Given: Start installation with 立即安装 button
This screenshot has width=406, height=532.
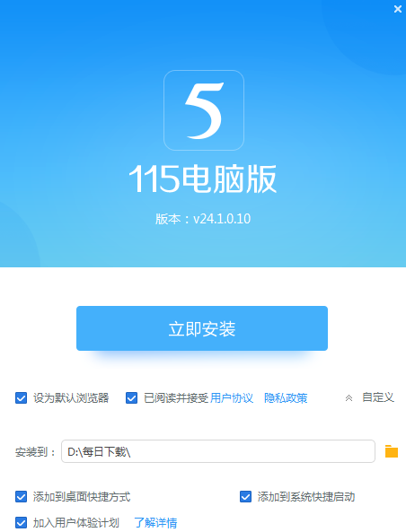Looking at the screenshot, I should (x=202, y=328).
